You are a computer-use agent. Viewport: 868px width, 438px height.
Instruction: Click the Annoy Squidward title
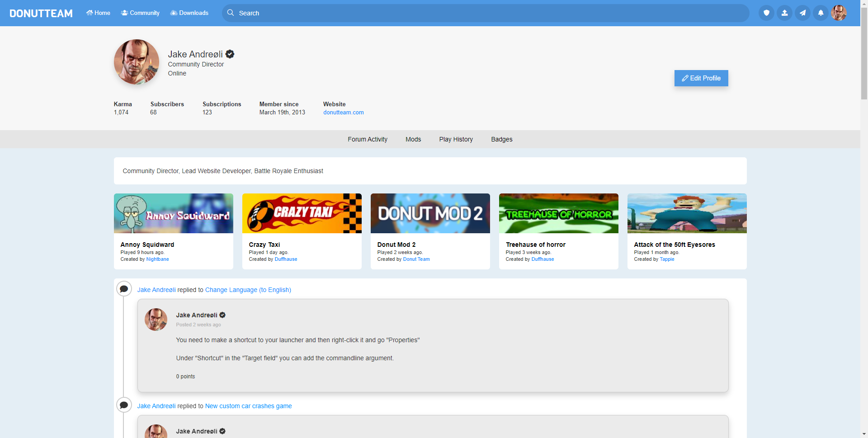[x=147, y=245]
